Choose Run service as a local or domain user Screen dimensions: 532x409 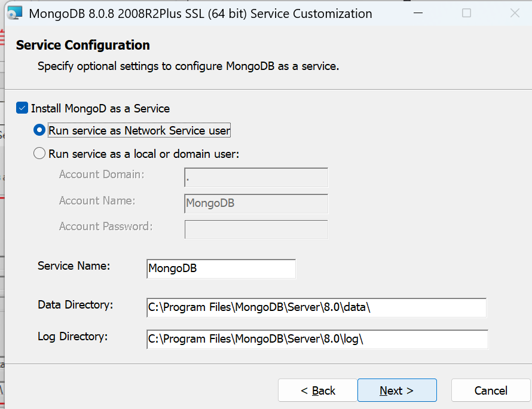[39, 154]
